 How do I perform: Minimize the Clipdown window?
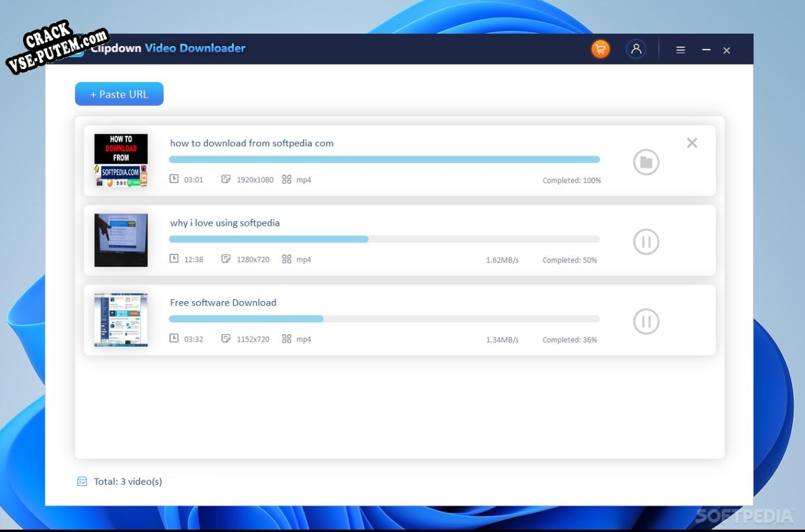(706, 50)
